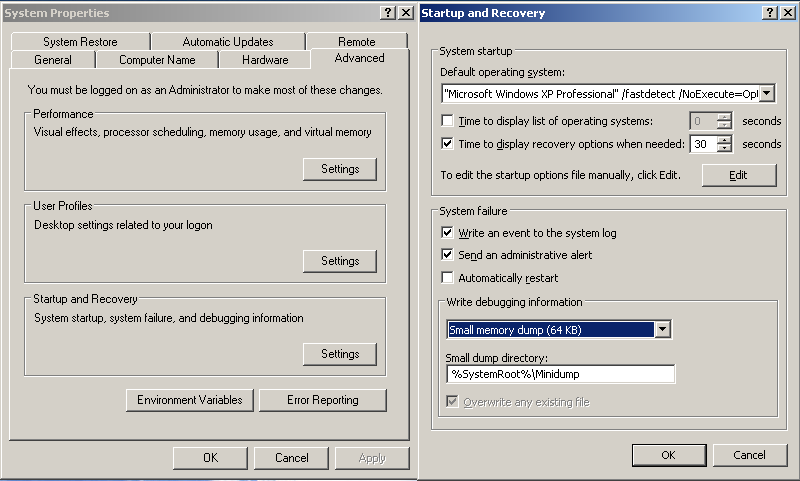Click the Help icon in System Properties title bar
Screen dimensions: 800x481
[388, 13]
